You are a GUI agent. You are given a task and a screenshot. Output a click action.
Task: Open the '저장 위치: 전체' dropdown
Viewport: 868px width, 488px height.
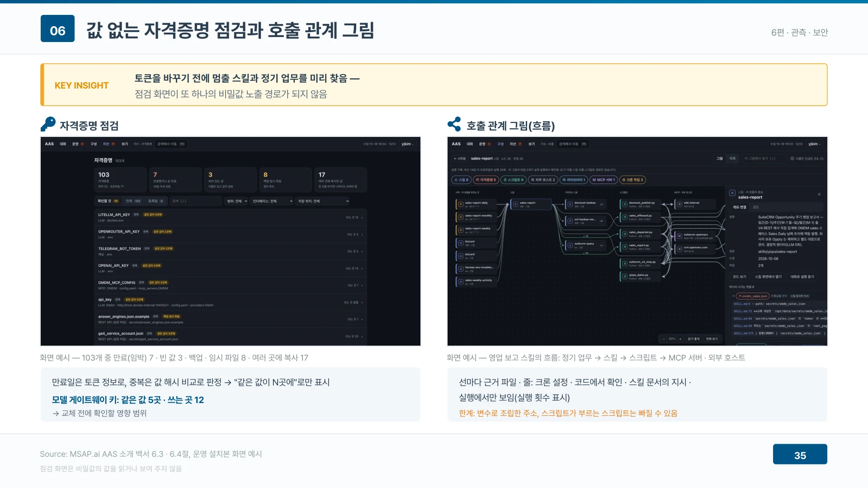323,201
